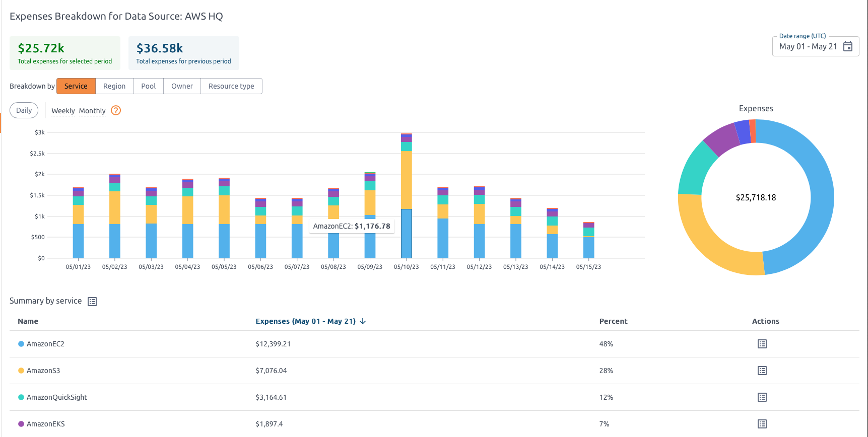
Task: Select the Daily granularity toggle
Action: click(x=24, y=110)
